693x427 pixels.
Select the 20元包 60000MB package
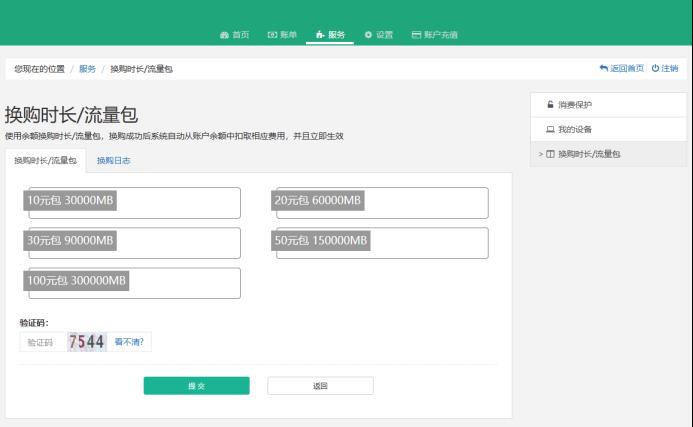click(381, 202)
